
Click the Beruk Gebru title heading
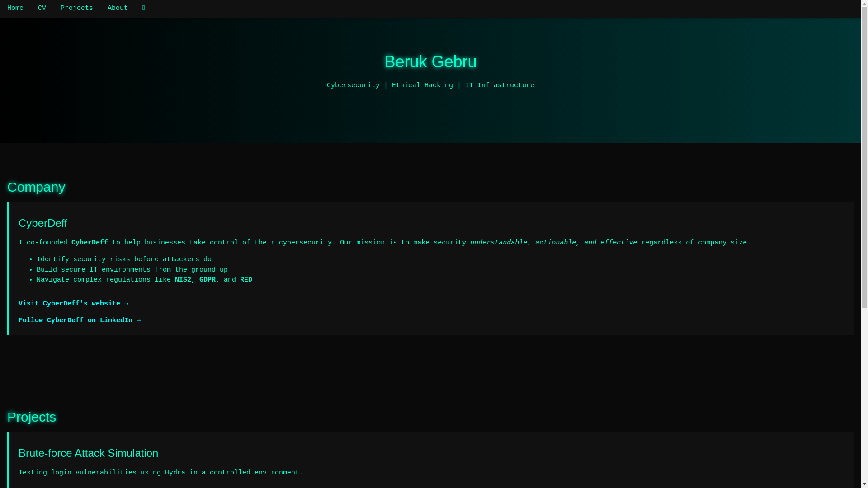pos(430,62)
